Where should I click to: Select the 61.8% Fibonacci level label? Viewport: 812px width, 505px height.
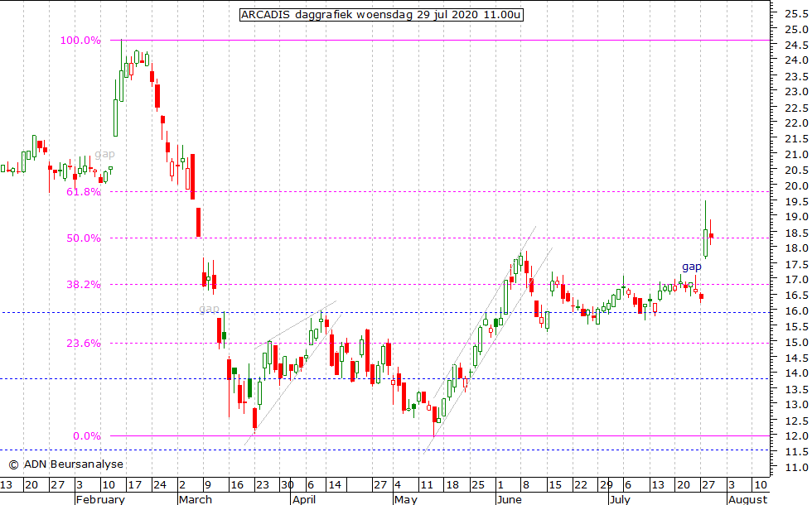tap(84, 192)
